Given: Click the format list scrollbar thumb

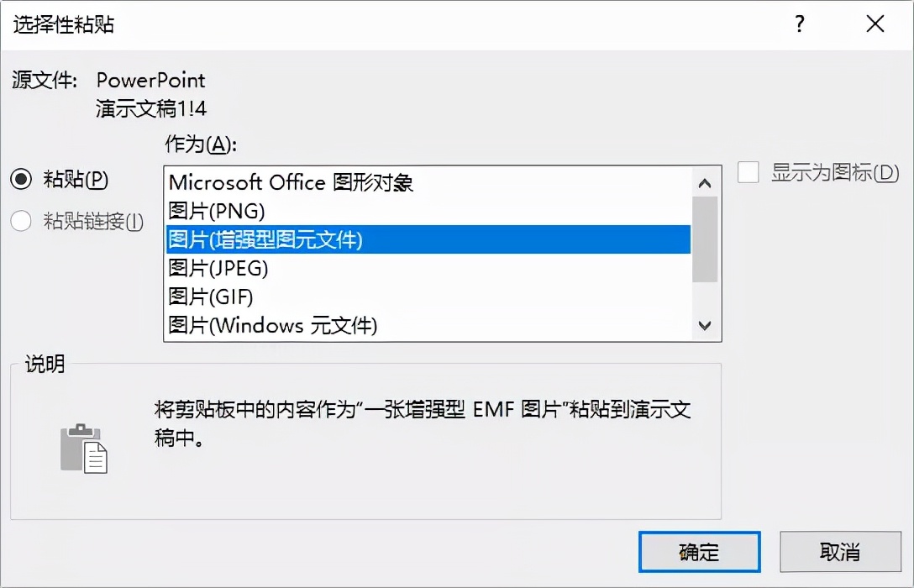Looking at the screenshot, I should click(x=705, y=239).
